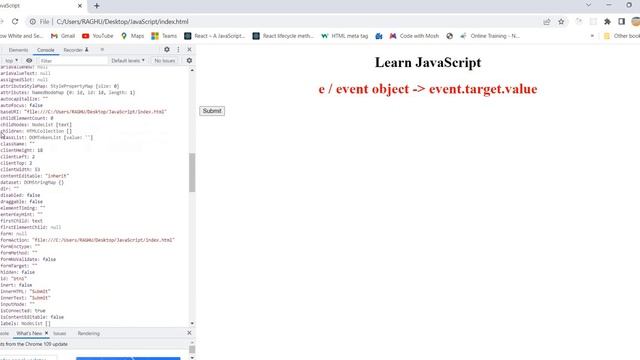Open tab search chevron dropdown
The image size is (640, 360).
588,5
